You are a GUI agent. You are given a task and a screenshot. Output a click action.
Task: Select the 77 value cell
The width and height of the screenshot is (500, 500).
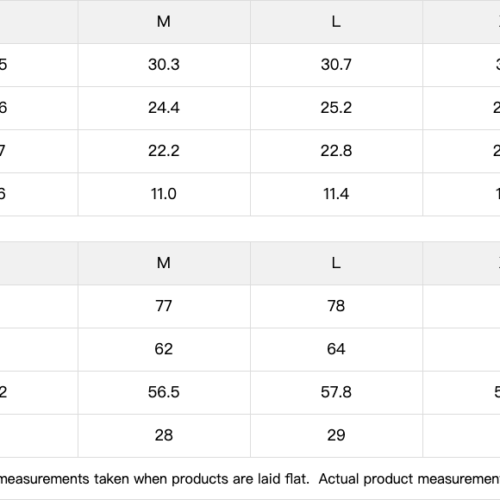[164, 306]
